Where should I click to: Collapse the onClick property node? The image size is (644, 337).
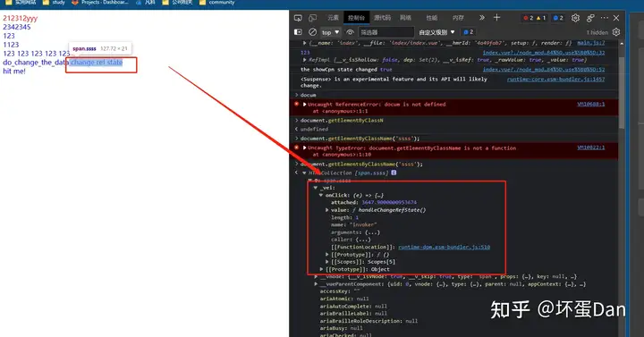point(321,196)
